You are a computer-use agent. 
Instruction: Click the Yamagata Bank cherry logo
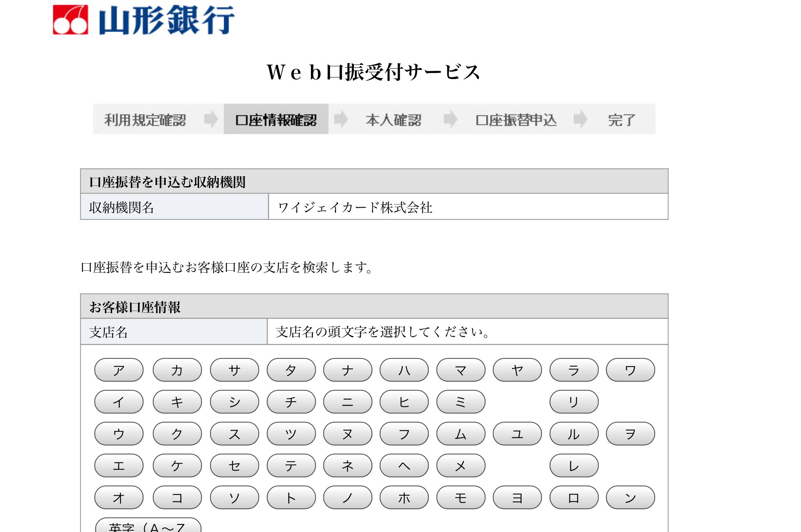70,20
